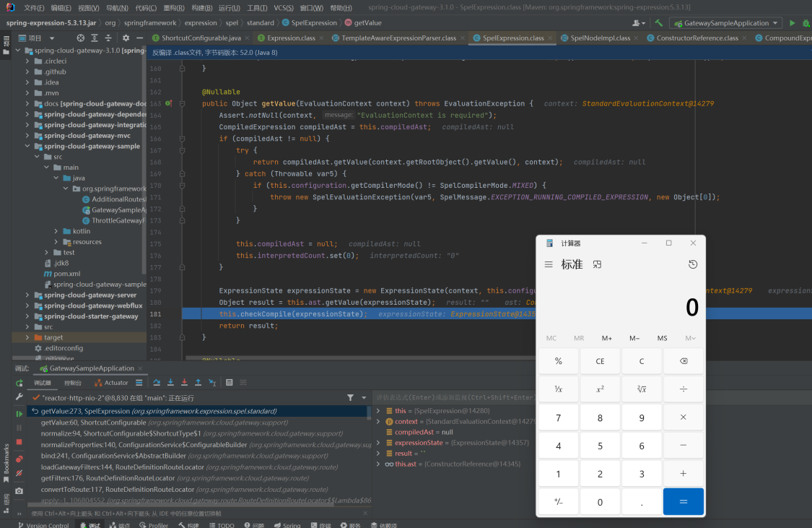812x528 pixels.
Task: Open calculator history icon
Action: (x=692, y=264)
